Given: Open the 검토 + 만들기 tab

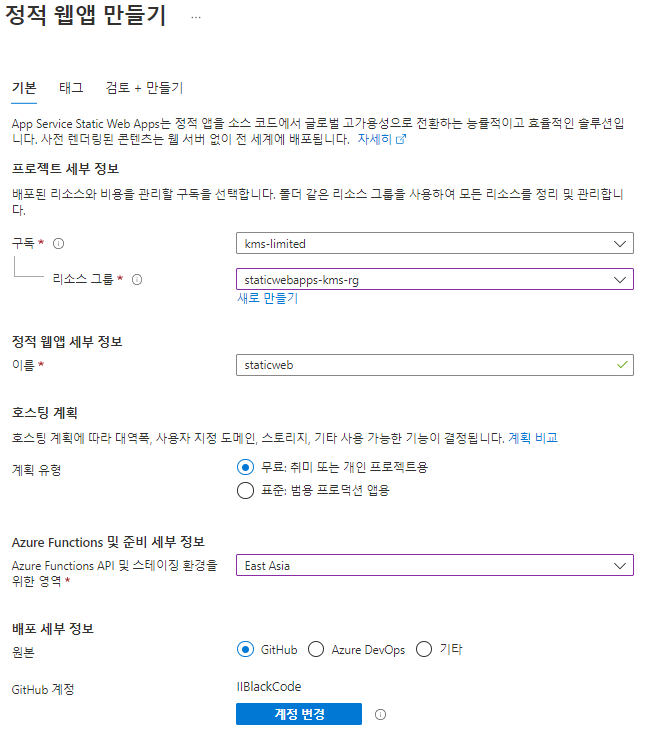Looking at the screenshot, I should coord(144,88).
